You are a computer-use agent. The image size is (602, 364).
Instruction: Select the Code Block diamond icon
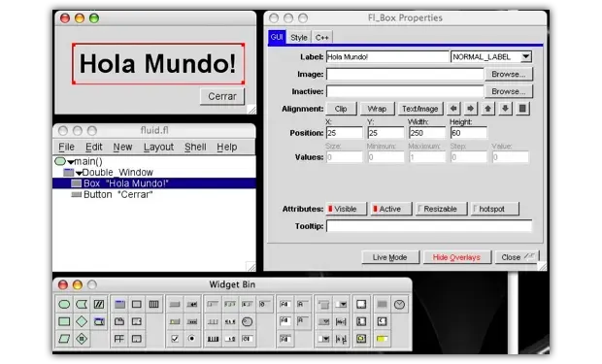coord(82,321)
